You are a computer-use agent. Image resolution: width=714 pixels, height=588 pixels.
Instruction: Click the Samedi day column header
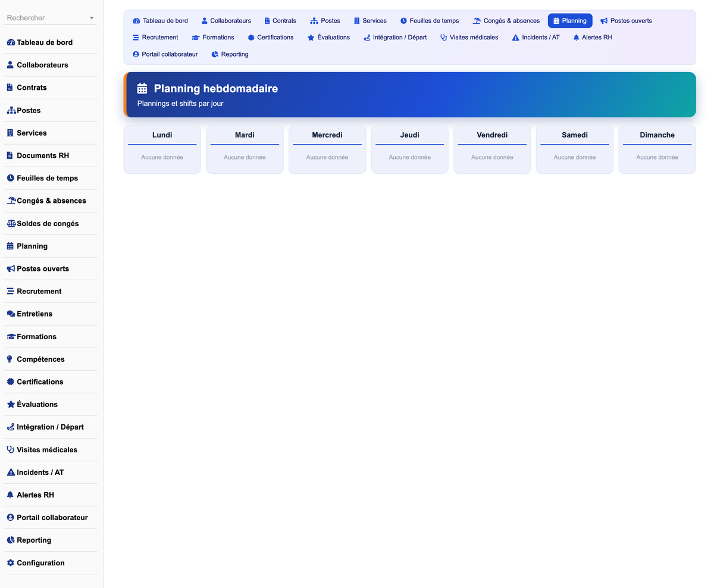[575, 135]
